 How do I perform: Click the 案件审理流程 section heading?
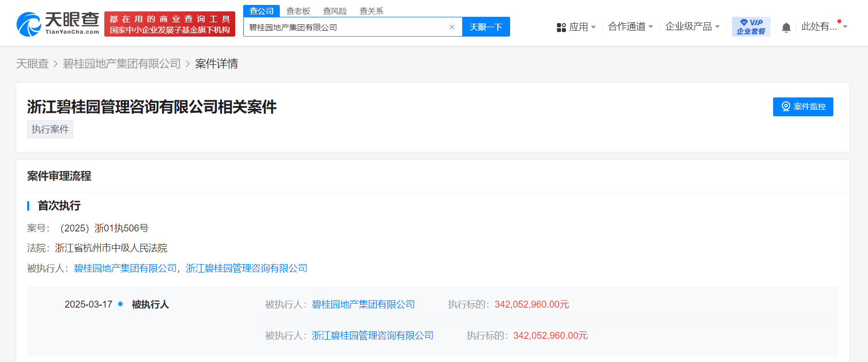click(59, 176)
